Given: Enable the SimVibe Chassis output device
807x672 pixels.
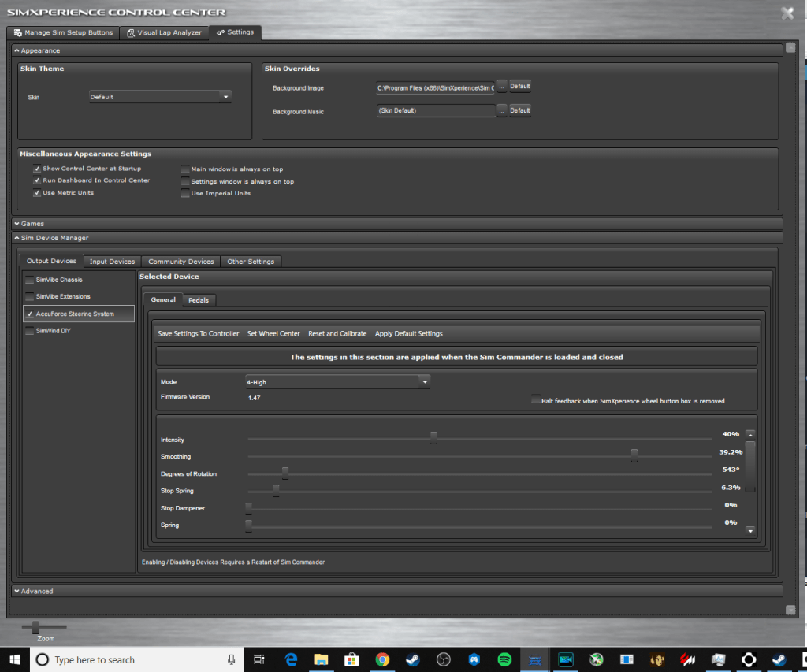Looking at the screenshot, I should tap(29, 279).
